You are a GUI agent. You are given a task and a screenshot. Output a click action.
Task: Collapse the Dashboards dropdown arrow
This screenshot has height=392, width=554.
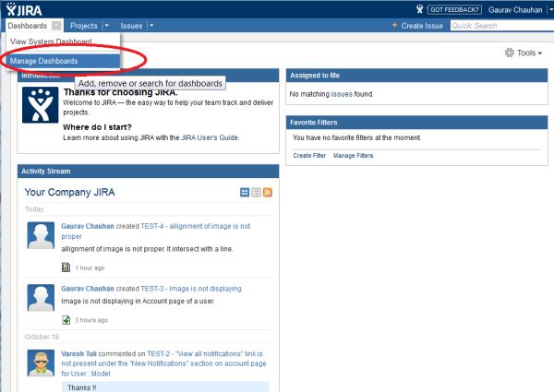56,26
